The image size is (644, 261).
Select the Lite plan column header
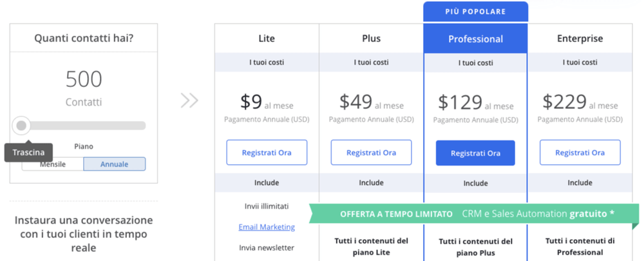pyautogui.click(x=267, y=39)
